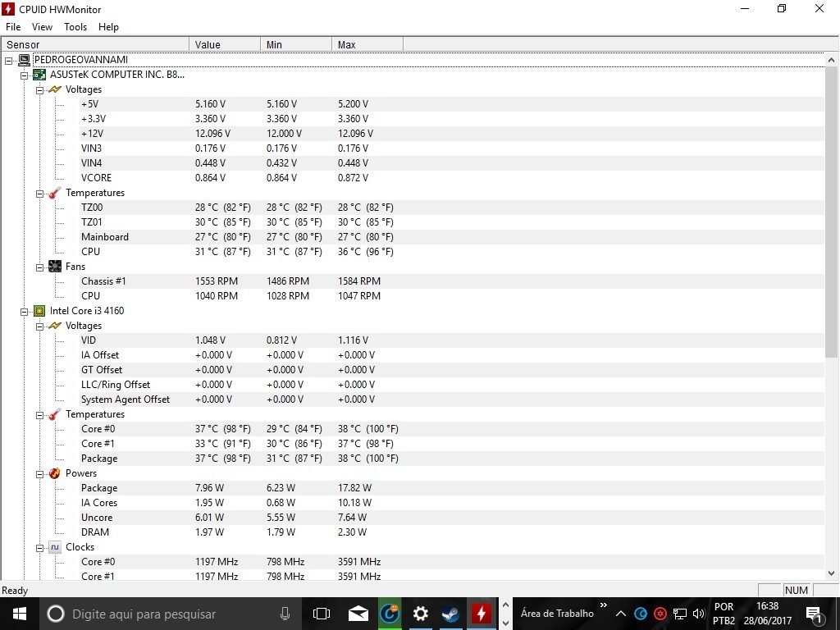
Task: Expand the Área de Trabalho toolbar chevron
Action: pos(604,605)
